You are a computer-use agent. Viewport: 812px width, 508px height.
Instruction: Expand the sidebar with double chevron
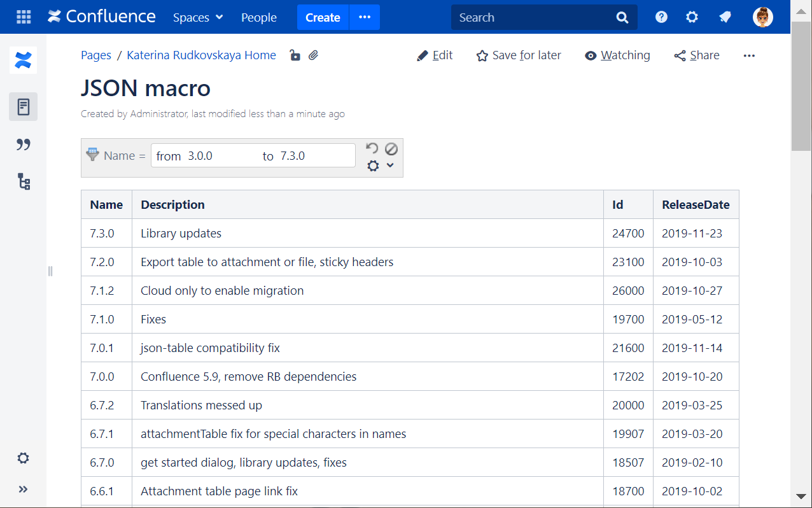[24, 489]
